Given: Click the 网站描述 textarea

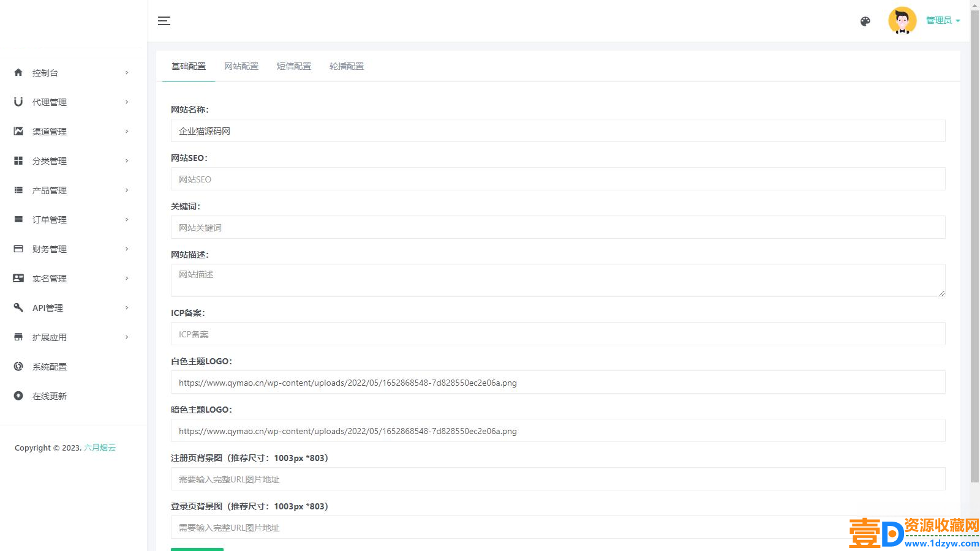Looking at the screenshot, I should (x=558, y=280).
